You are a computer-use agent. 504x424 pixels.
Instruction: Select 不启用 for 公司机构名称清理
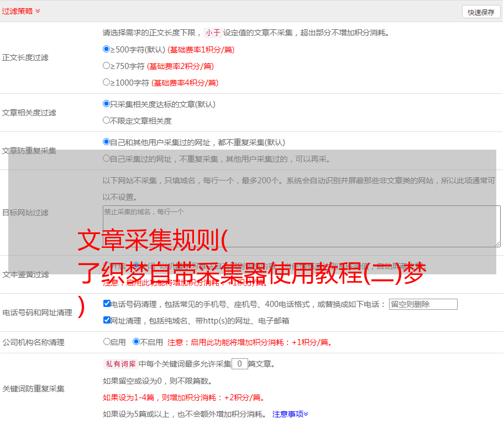pos(136,342)
